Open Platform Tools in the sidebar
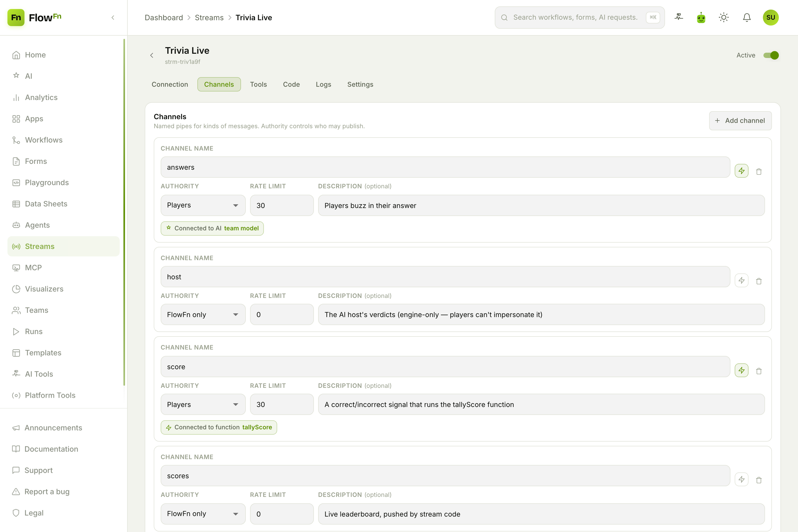Screen dimensions: 798x532 (x=64, y=395)
